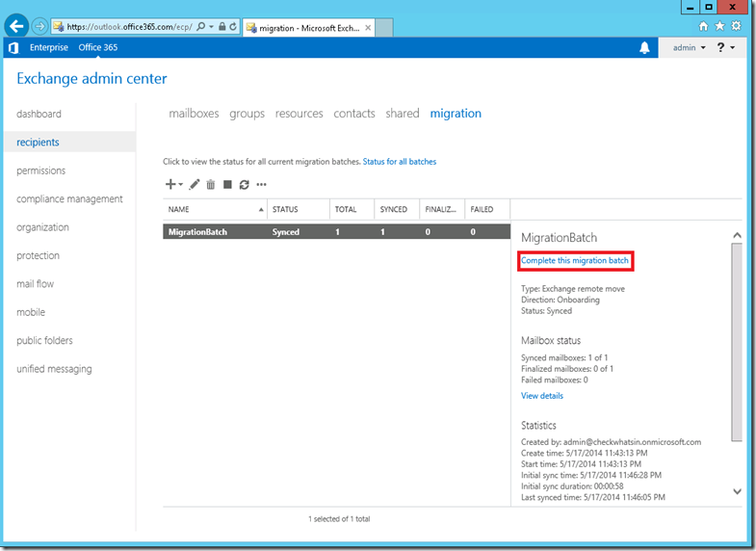Sort by the STATUS column header
The image size is (756, 551).
pos(299,209)
